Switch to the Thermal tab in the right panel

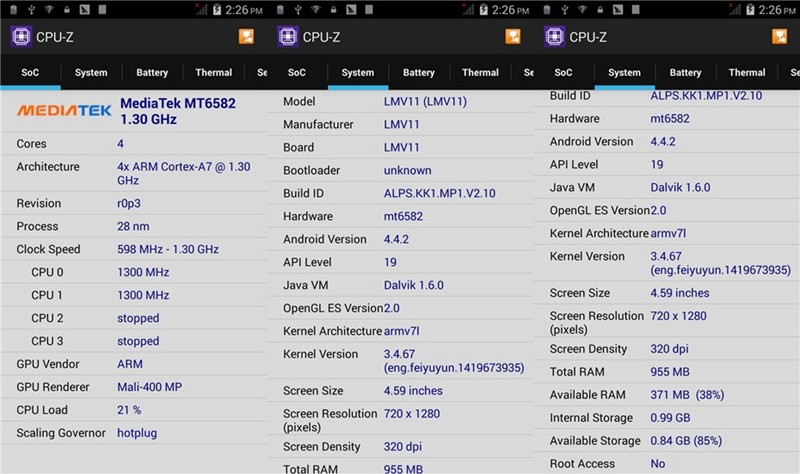click(x=747, y=73)
